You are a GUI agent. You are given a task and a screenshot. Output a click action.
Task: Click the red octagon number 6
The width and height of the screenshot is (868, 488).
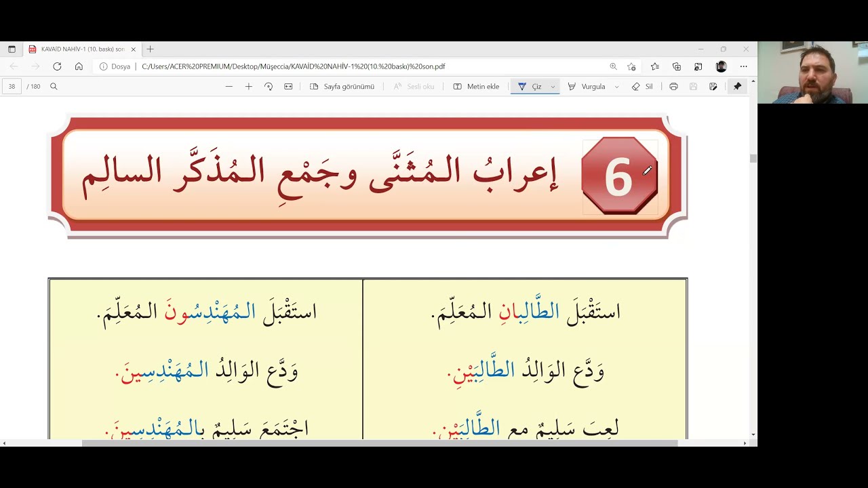(x=619, y=176)
